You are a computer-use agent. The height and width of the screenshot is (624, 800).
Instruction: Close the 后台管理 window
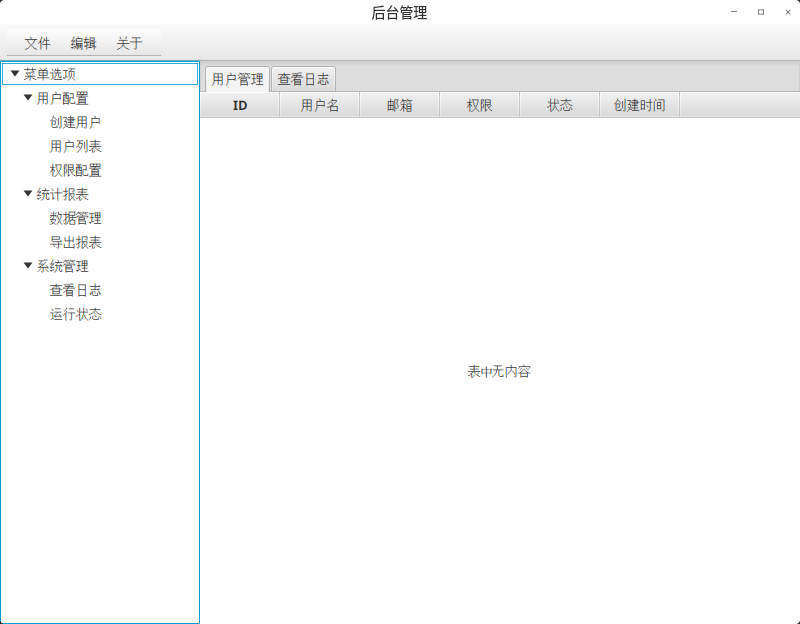coord(788,12)
